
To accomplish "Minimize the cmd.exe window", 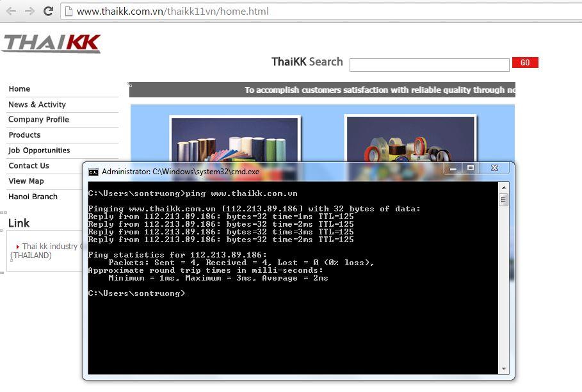I will (x=453, y=168).
